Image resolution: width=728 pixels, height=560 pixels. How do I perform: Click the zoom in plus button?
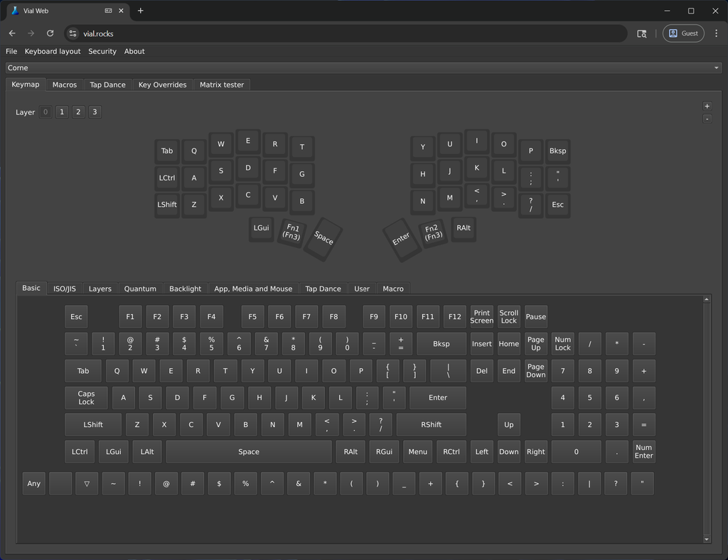tap(707, 107)
